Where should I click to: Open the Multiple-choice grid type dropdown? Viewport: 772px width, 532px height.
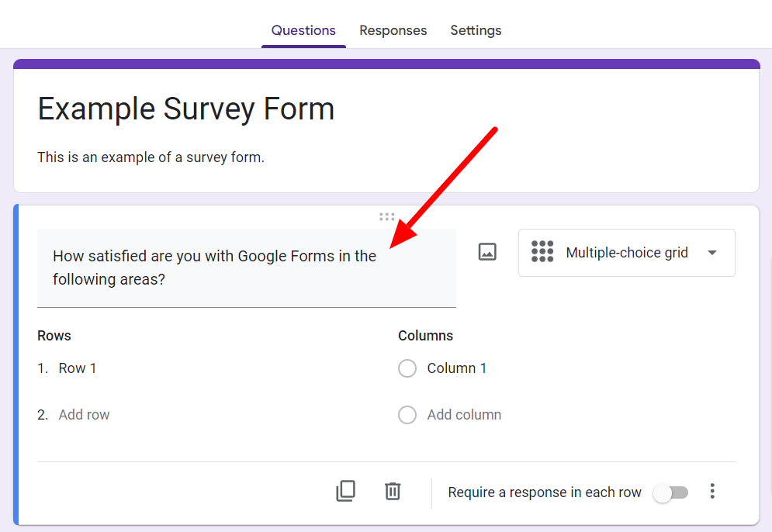[x=626, y=253]
